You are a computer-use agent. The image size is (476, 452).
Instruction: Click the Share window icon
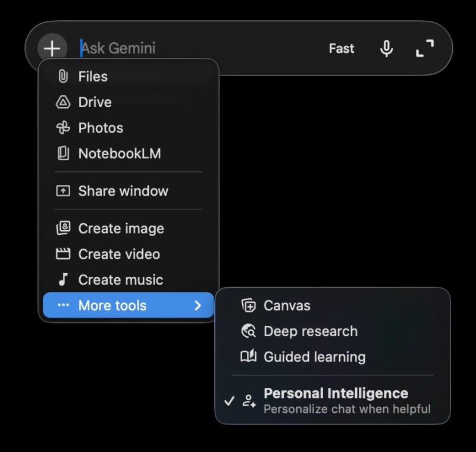tap(61, 191)
